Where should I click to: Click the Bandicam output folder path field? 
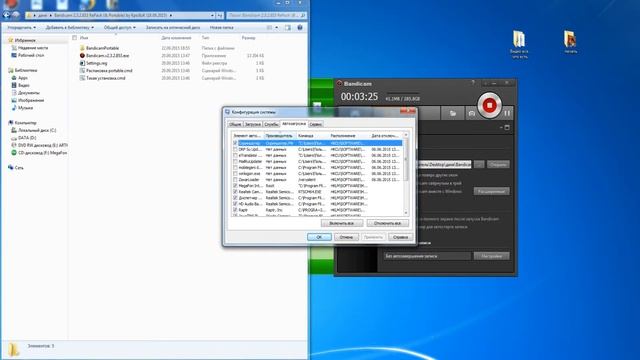click(x=443, y=164)
